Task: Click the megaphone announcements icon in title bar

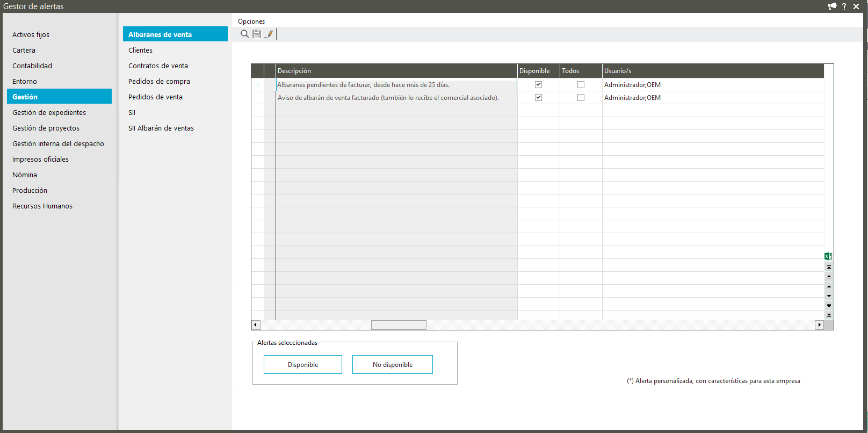Action: tap(832, 6)
